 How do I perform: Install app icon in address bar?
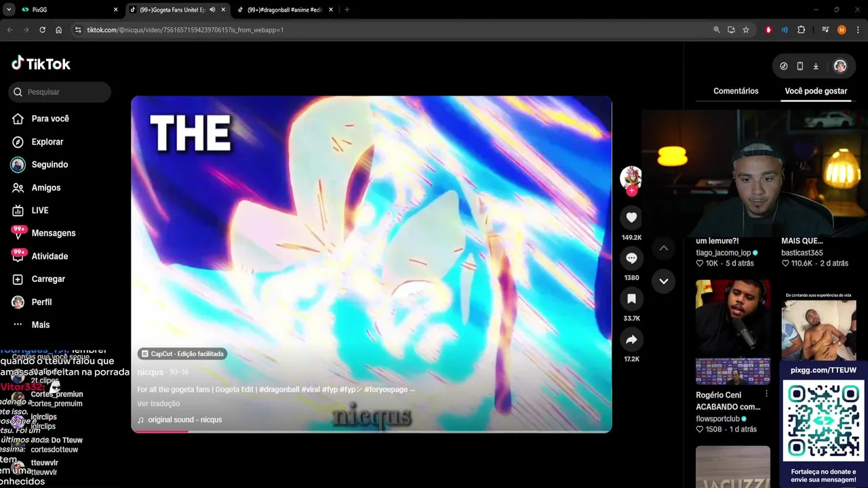point(731,30)
